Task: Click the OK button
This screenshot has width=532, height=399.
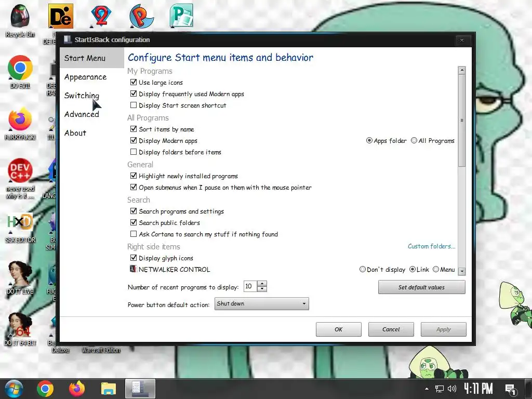Action: 339,329
